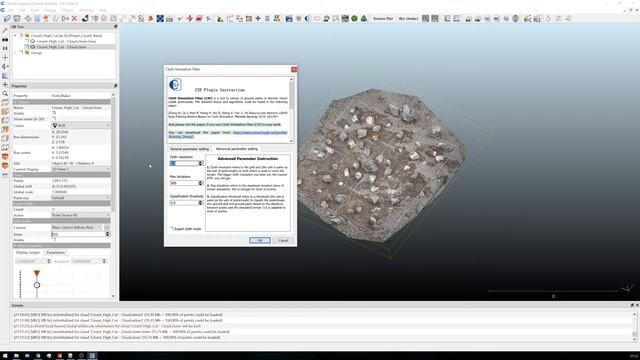640x360 pixels.
Task: Toggle Show name (in 3D) checkbox
Action: (x=54, y=119)
